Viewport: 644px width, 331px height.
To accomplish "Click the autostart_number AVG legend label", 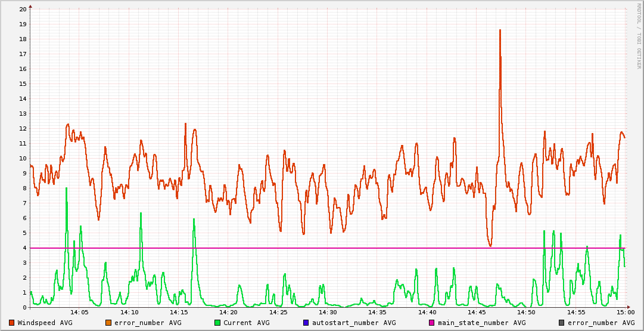I will click(x=353, y=323).
